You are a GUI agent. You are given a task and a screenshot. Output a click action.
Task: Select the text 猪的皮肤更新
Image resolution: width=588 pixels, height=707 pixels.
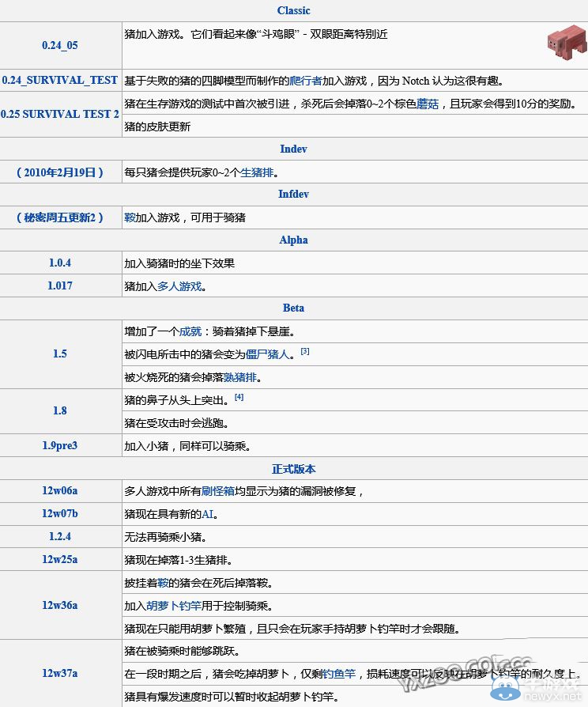point(157,127)
